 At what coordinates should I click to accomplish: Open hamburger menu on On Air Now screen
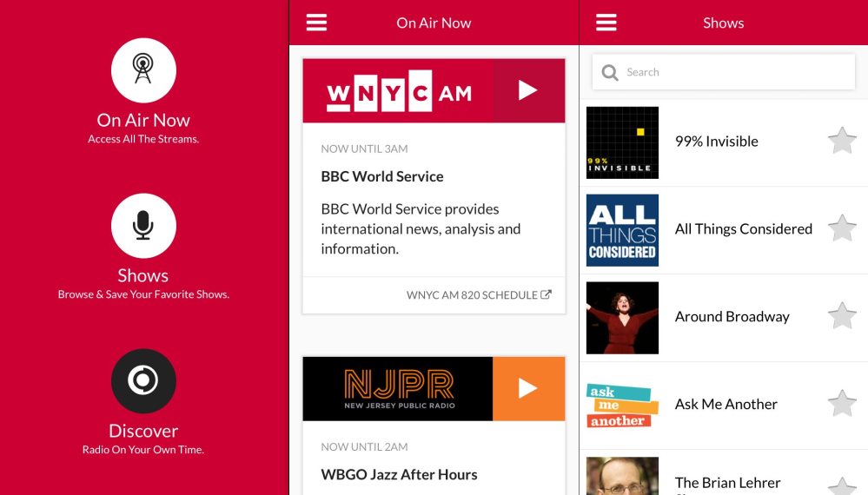[x=316, y=23]
